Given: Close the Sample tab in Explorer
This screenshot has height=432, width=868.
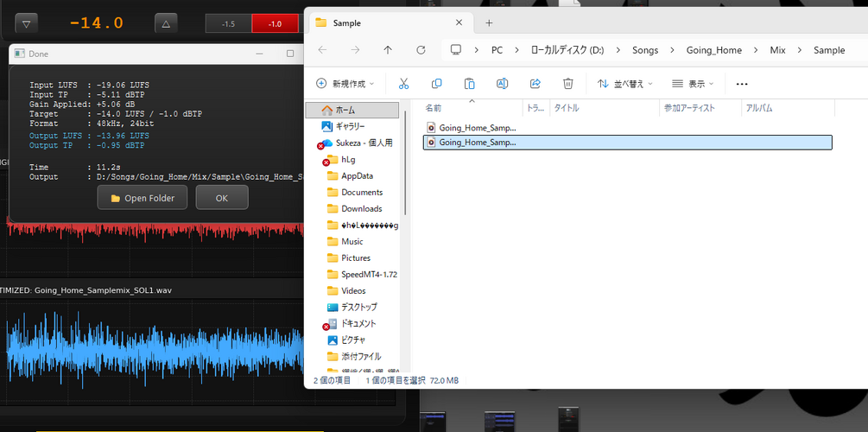Looking at the screenshot, I should click(459, 22).
